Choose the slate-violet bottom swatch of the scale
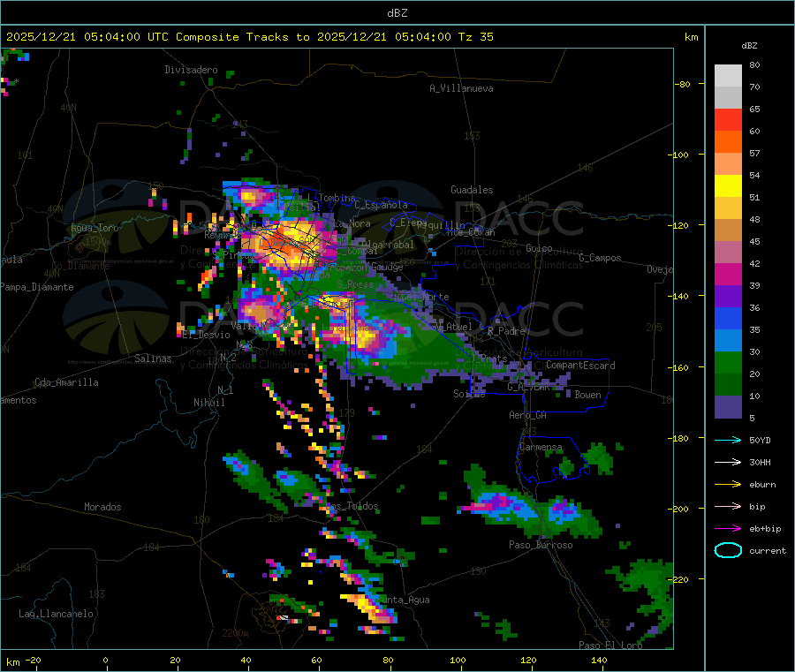 [x=728, y=407]
